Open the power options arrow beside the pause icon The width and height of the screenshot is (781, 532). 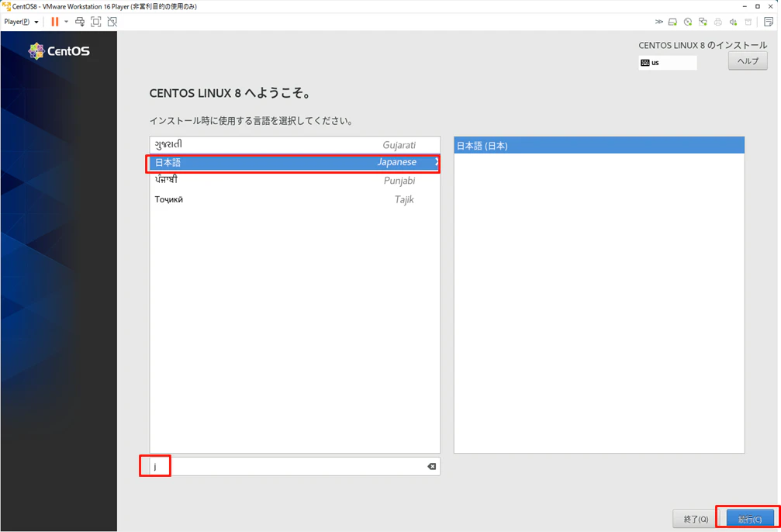click(66, 22)
